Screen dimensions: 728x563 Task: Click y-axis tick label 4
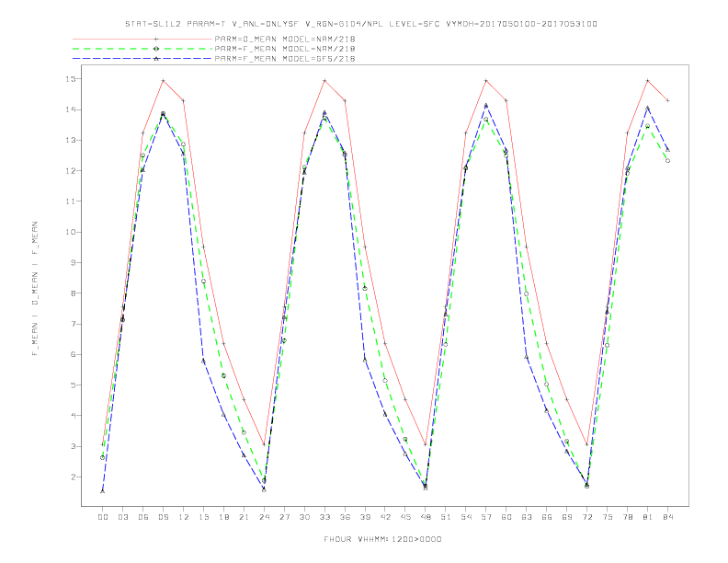pos(74,416)
